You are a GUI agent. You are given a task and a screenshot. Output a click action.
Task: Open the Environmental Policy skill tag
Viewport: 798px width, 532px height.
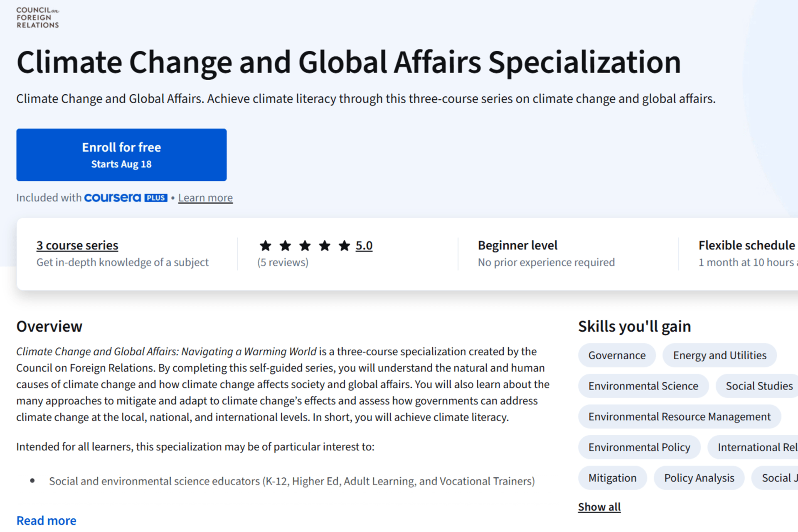[639, 447]
